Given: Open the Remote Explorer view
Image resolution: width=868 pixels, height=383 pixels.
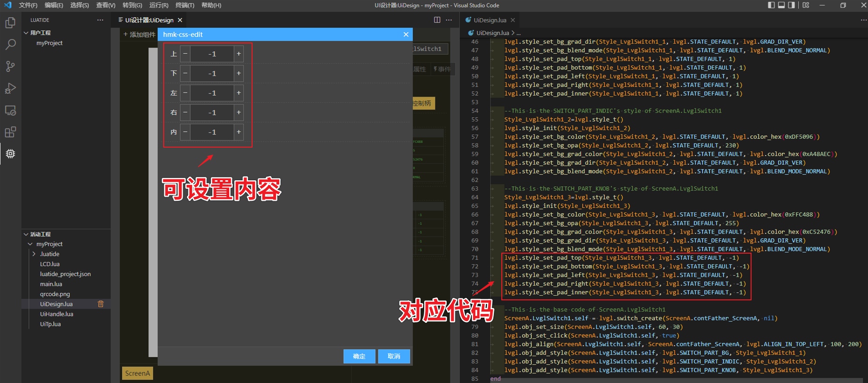Looking at the screenshot, I should click(10, 111).
